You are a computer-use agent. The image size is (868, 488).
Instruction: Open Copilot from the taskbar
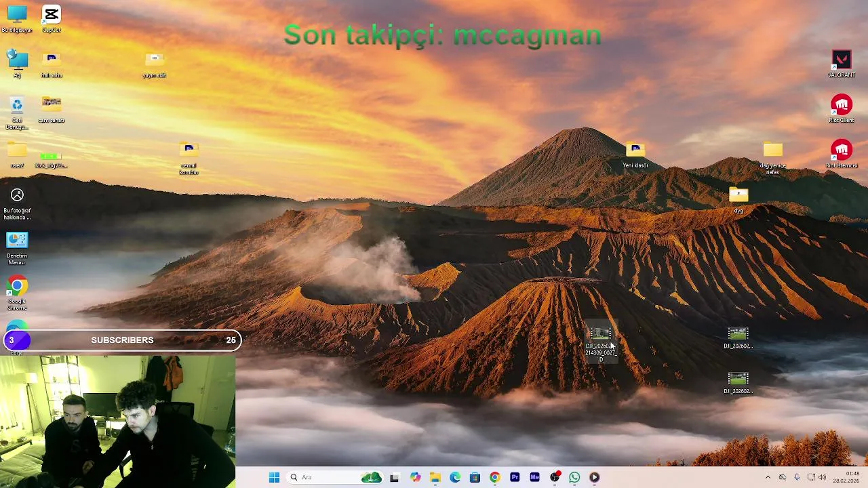[415, 477]
